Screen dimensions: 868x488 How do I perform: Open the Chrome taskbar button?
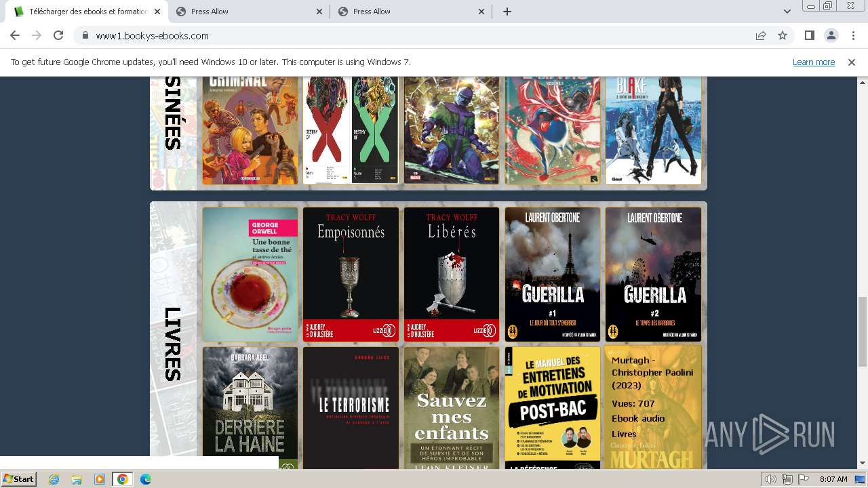point(122,479)
